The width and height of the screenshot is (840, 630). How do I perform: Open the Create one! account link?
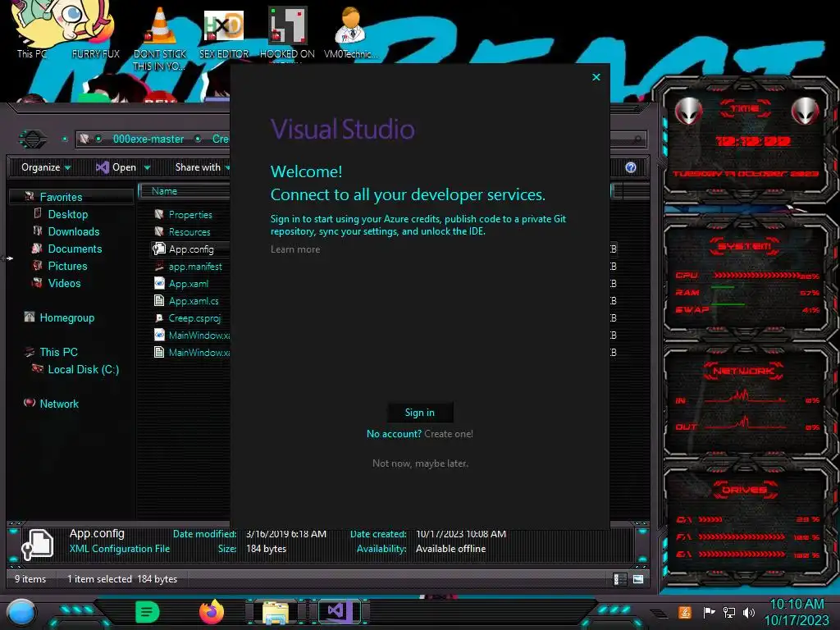click(449, 434)
